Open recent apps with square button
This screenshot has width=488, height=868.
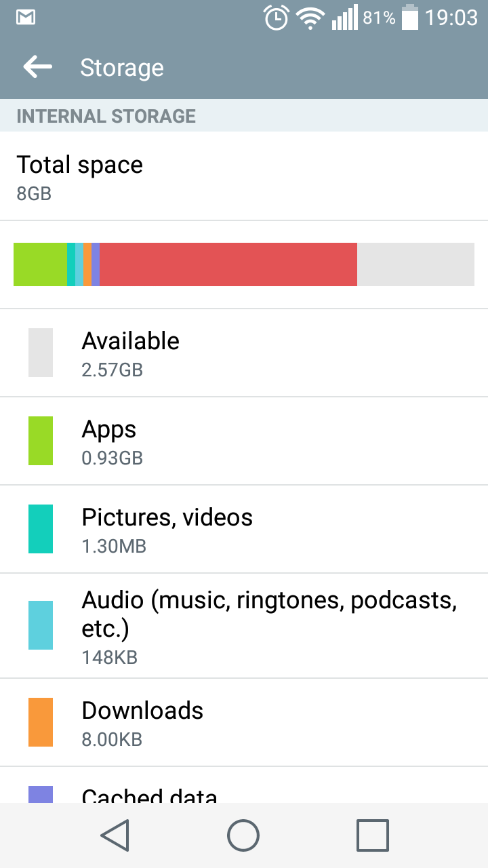(x=372, y=835)
